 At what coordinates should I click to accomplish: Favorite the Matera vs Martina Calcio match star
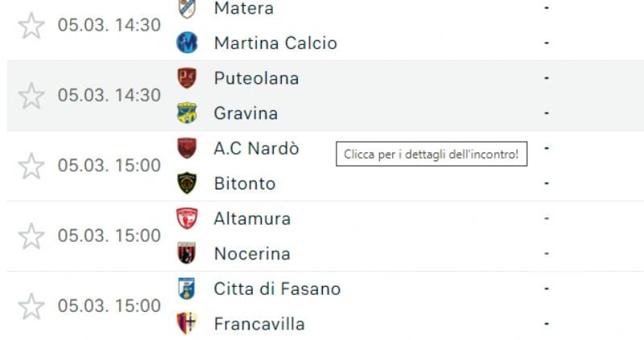pyautogui.click(x=31, y=26)
